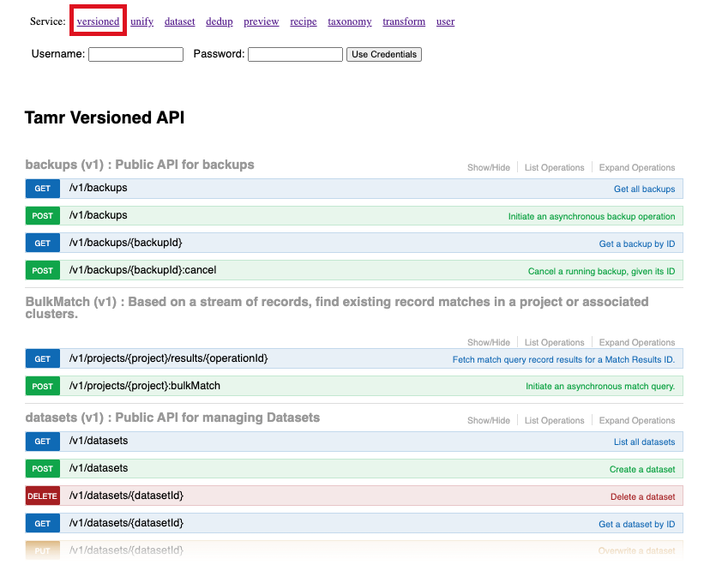This screenshot has width=728, height=565.
Task: Click the DELETE badge for /v1/datasets/{datasetId}
Action: click(x=42, y=496)
